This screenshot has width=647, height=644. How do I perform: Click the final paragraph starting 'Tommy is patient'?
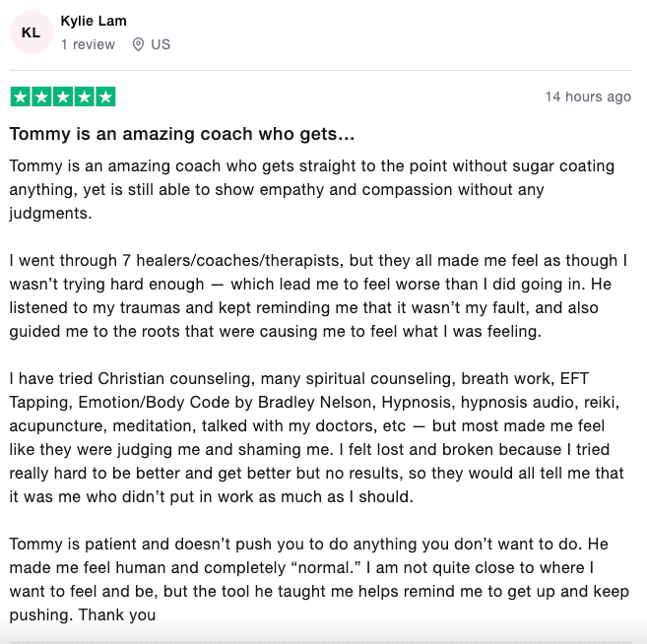[319, 579]
